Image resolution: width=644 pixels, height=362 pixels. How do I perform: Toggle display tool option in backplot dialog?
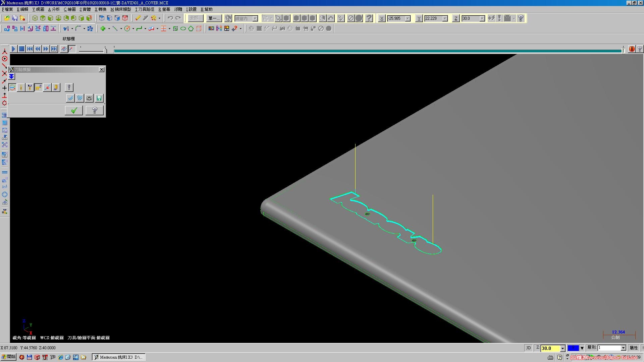(21, 87)
